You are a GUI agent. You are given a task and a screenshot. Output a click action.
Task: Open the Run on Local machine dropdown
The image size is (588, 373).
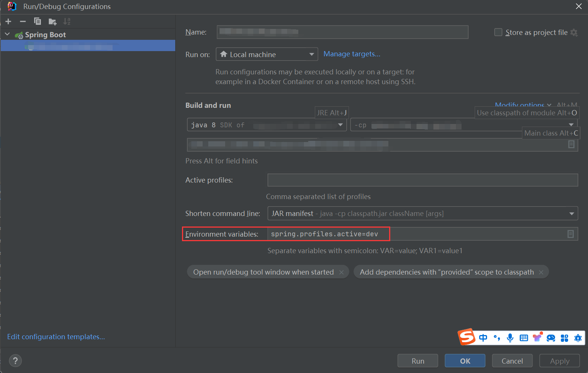(x=267, y=54)
